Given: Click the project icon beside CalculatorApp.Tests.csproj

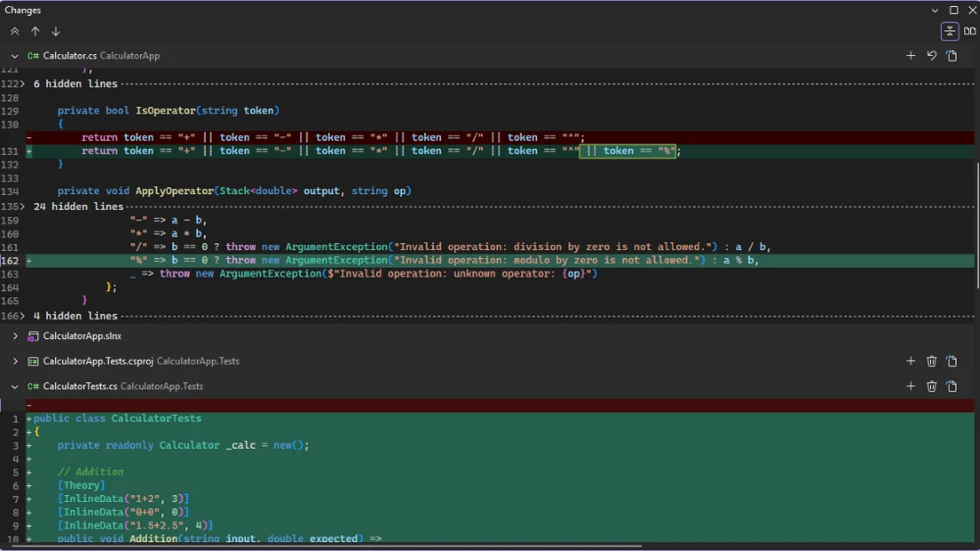Looking at the screenshot, I should (33, 361).
